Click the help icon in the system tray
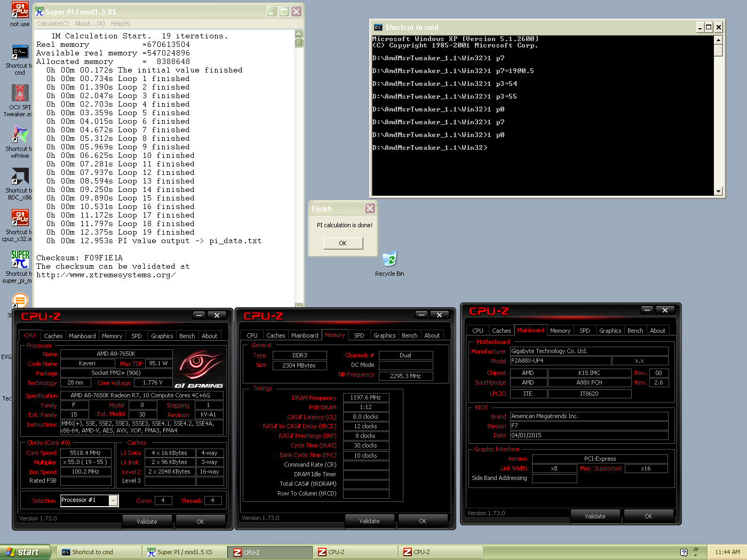The width and height of the screenshot is (747, 560). (684, 552)
